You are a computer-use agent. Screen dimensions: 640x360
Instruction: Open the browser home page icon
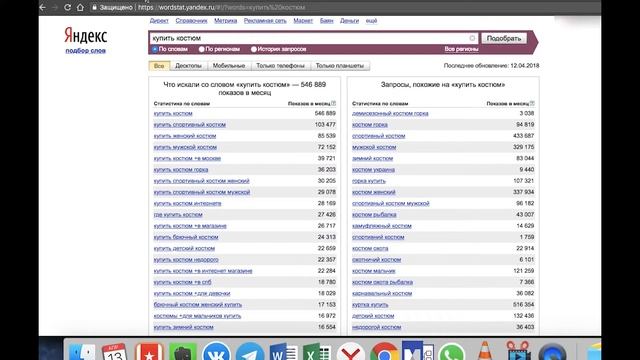click(x=80, y=7)
